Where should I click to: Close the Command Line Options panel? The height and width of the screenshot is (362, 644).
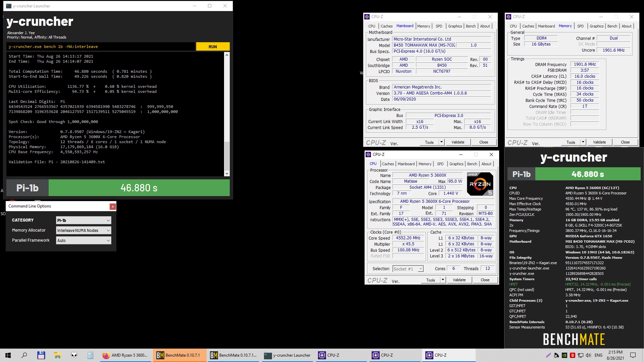(x=113, y=206)
